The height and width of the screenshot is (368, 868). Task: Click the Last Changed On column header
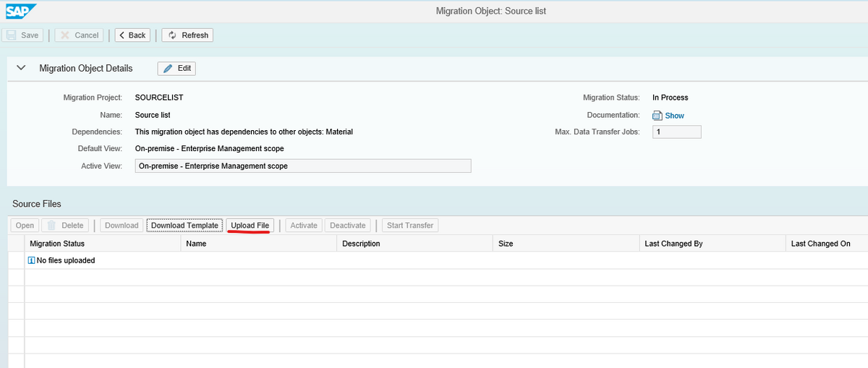(827, 244)
